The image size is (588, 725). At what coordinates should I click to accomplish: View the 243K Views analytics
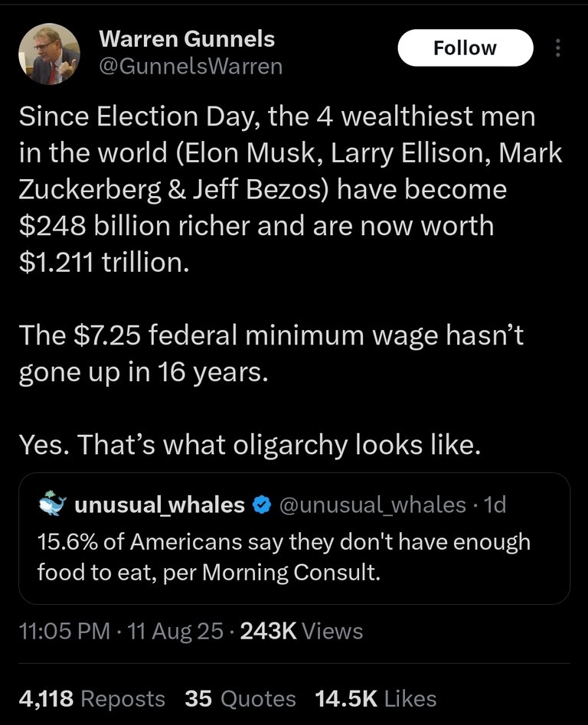(x=302, y=631)
